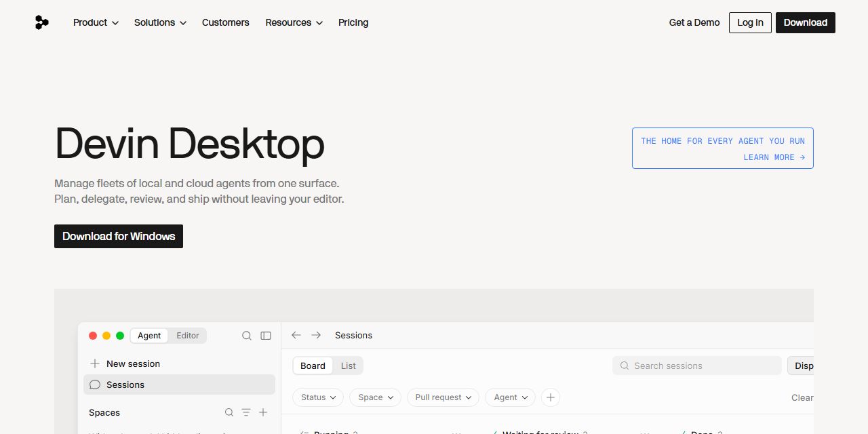This screenshot has width=868, height=434.
Task: Click the Devin Desktop heading
Action: tap(189, 144)
